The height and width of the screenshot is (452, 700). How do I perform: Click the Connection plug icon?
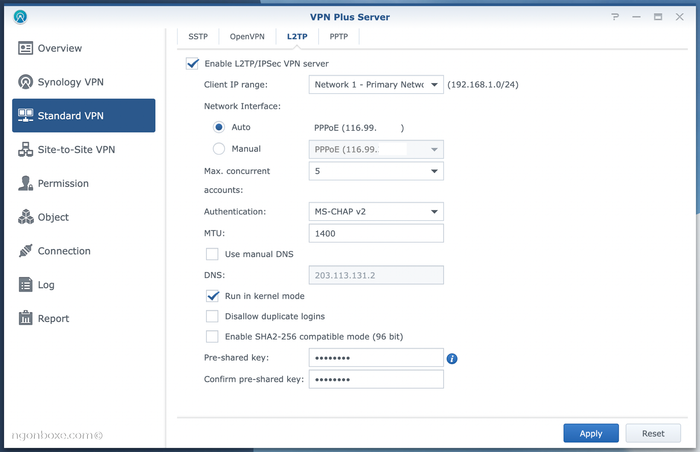[x=25, y=251]
